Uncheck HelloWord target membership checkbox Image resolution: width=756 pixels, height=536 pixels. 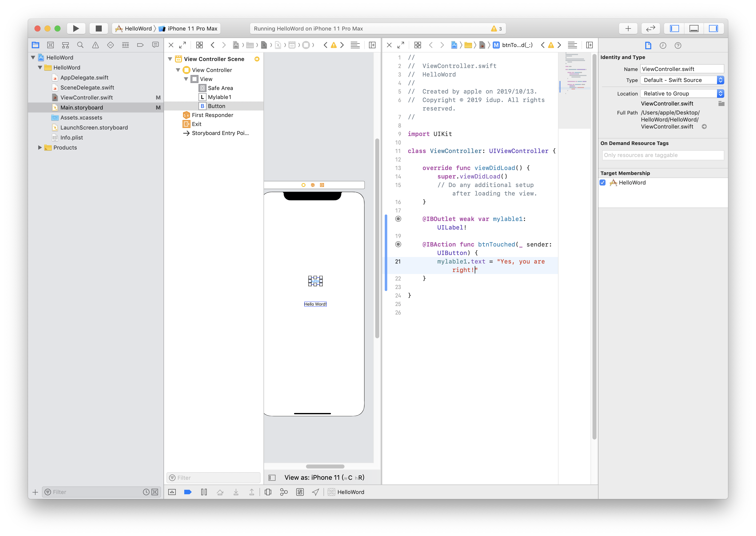[602, 182]
